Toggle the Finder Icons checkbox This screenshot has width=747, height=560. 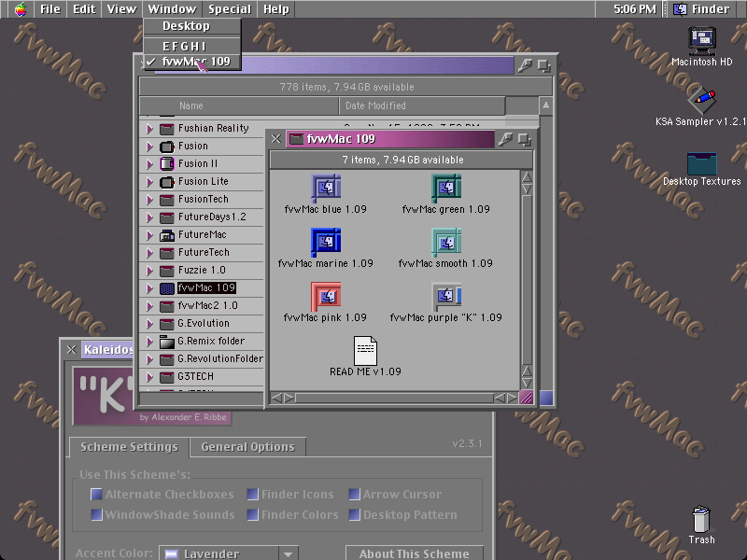click(252, 495)
